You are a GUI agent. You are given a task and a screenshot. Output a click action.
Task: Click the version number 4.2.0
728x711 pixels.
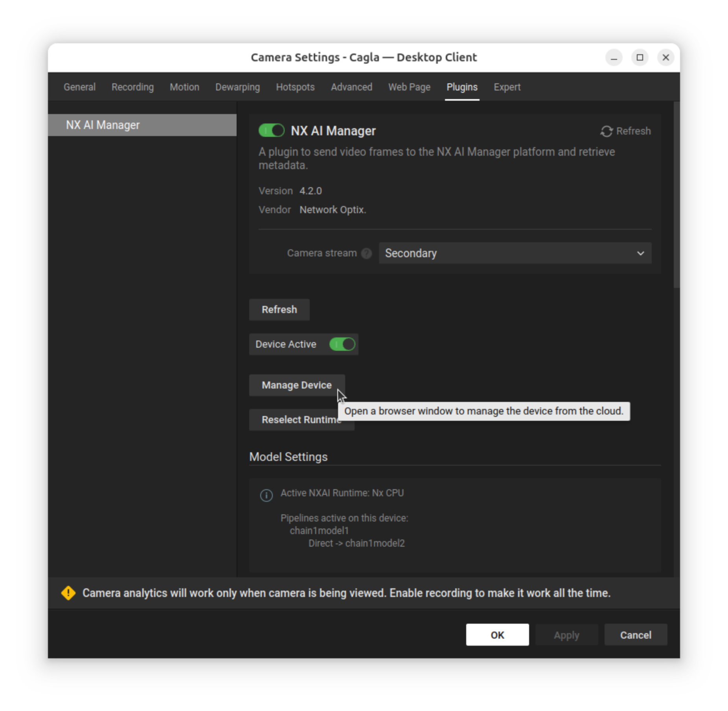[x=311, y=191]
